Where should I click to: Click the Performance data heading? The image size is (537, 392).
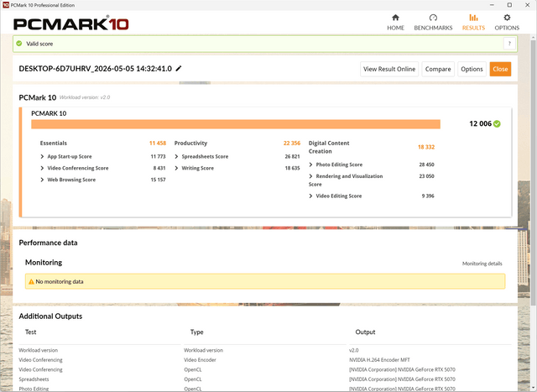click(x=49, y=243)
